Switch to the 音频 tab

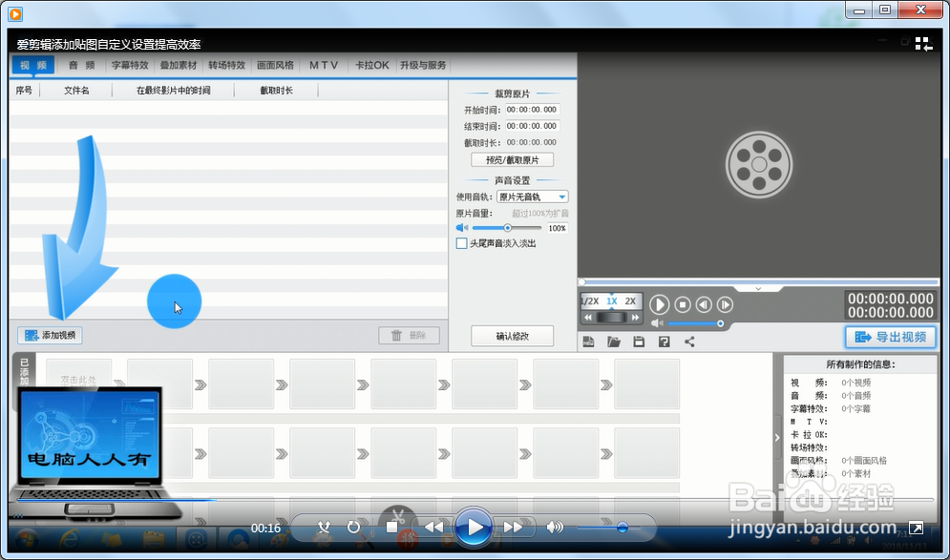pos(82,65)
